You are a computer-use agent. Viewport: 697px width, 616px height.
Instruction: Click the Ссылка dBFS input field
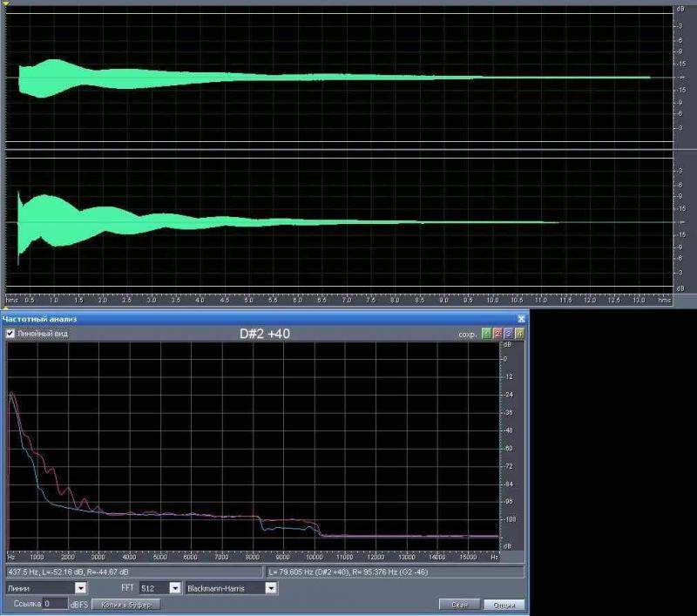pyautogui.click(x=56, y=604)
